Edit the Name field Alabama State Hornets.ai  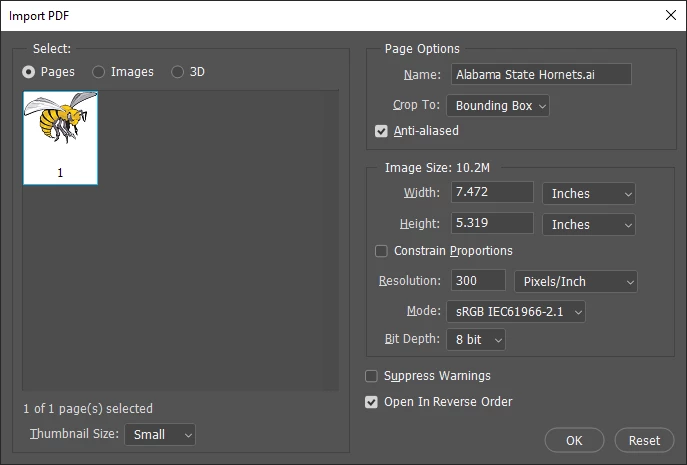pos(541,74)
